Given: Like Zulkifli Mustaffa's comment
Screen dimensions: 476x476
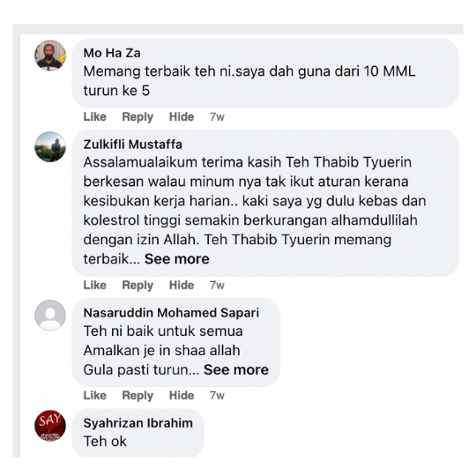Looking at the screenshot, I should coord(94,286).
